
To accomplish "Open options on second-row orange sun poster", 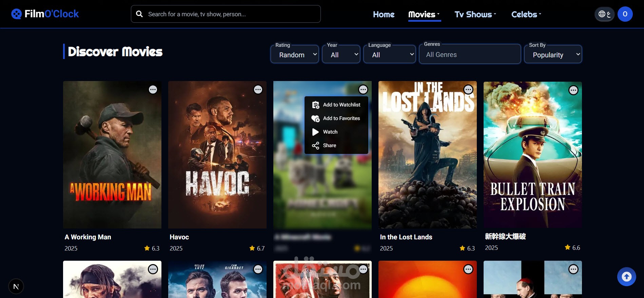I will tap(468, 269).
